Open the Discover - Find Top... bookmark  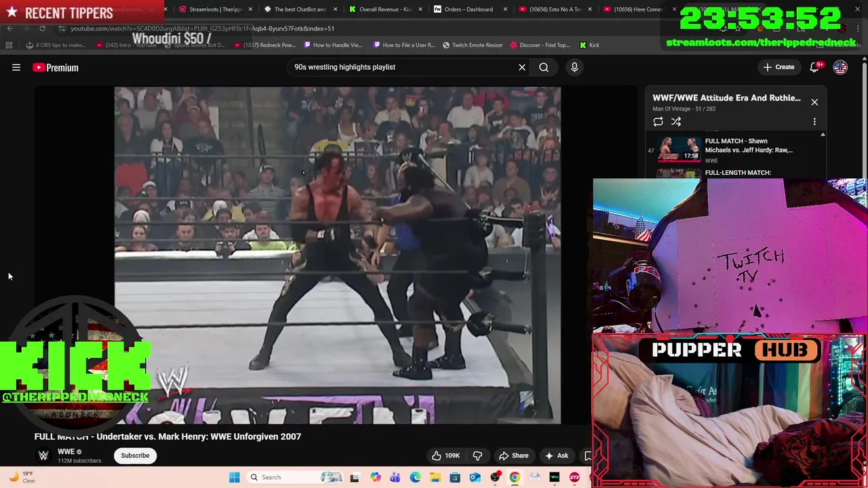click(x=540, y=45)
